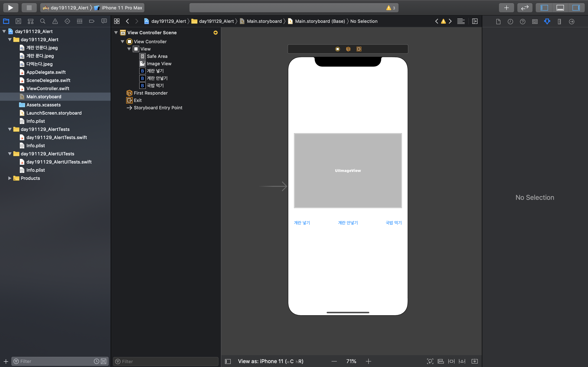Screen dimensions: 588x367
Task: Collapse the day191129_AlertTests folder
Action: (10, 129)
